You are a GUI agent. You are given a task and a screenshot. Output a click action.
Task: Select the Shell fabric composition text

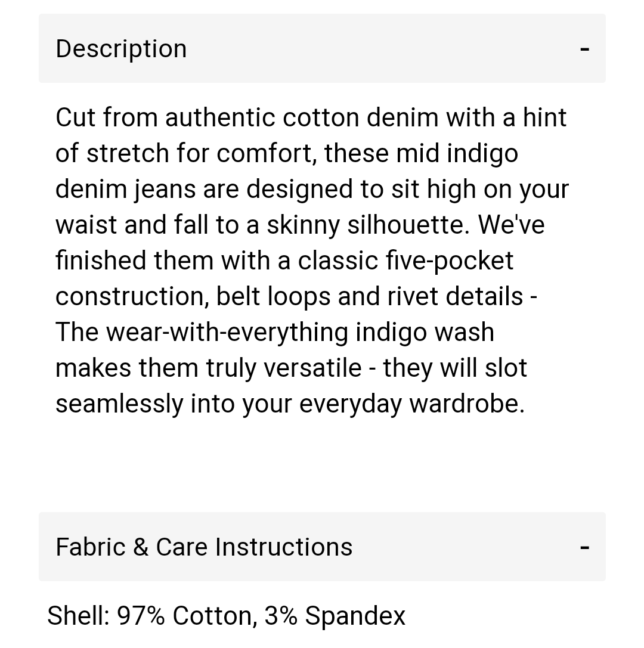[x=227, y=615]
